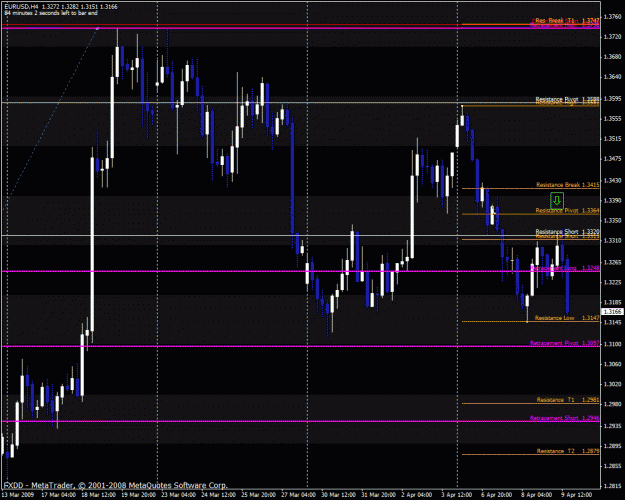625x500 pixels.
Task: Click 1.3475 on the price axis
Action: pyautogui.click(x=613, y=159)
